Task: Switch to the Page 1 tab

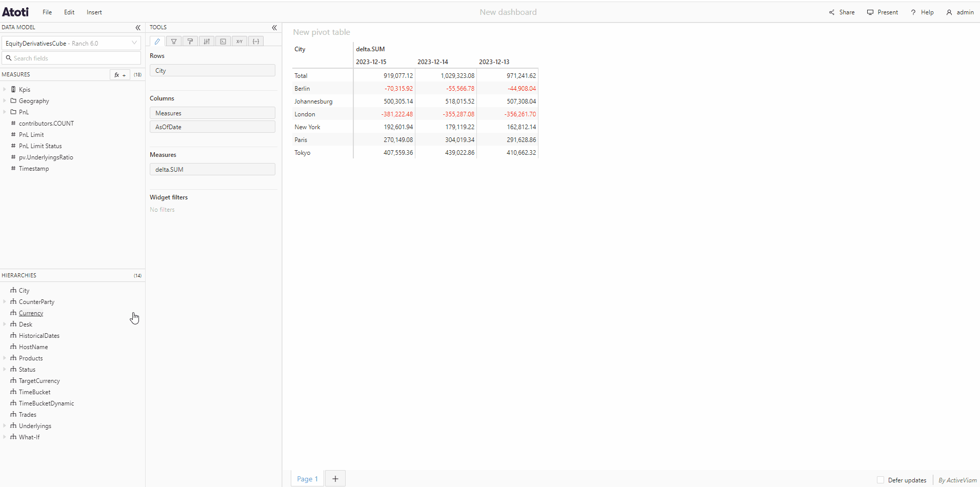Action: click(307, 479)
